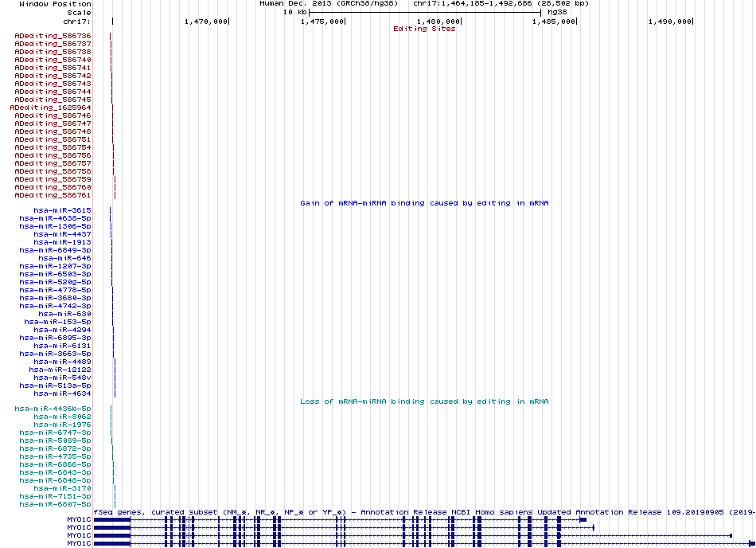Select the ADediting_586746 label
The width and height of the screenshot is (756, 548).
[x=53, y=115]
